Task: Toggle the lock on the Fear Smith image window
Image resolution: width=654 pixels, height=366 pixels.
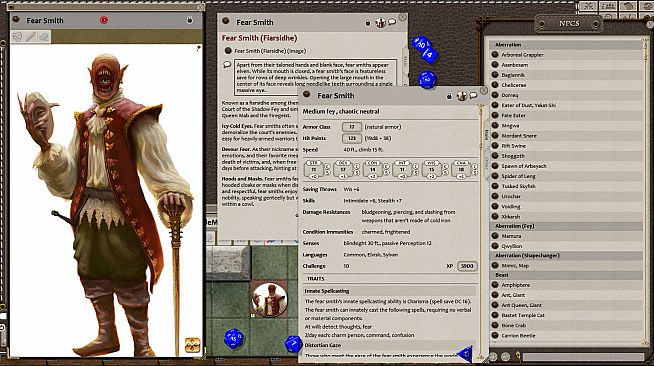Action: pyautogui.click(x=190, y=20)
